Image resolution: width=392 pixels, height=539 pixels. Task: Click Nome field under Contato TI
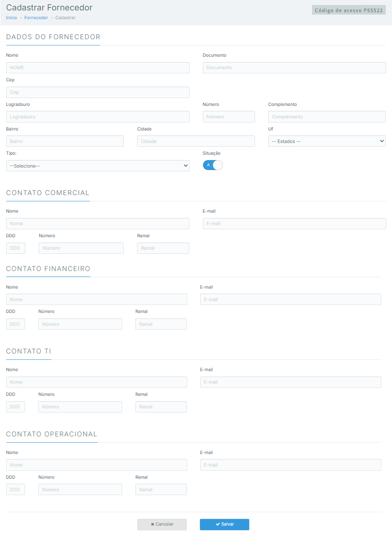coord(97,382)
